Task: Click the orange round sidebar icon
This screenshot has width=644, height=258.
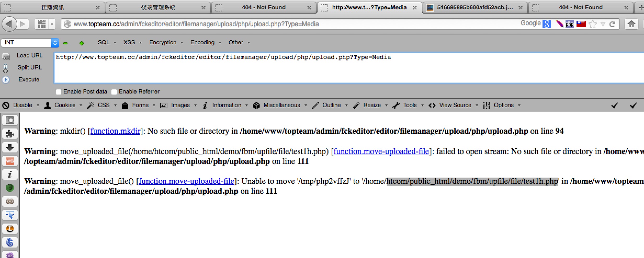Action: [x=10, y=229]
